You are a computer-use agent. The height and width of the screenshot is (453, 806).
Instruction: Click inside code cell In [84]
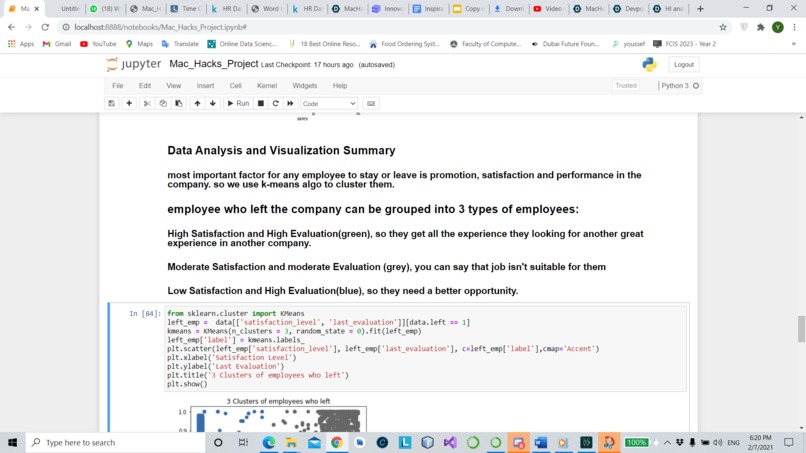coord(426,349)
